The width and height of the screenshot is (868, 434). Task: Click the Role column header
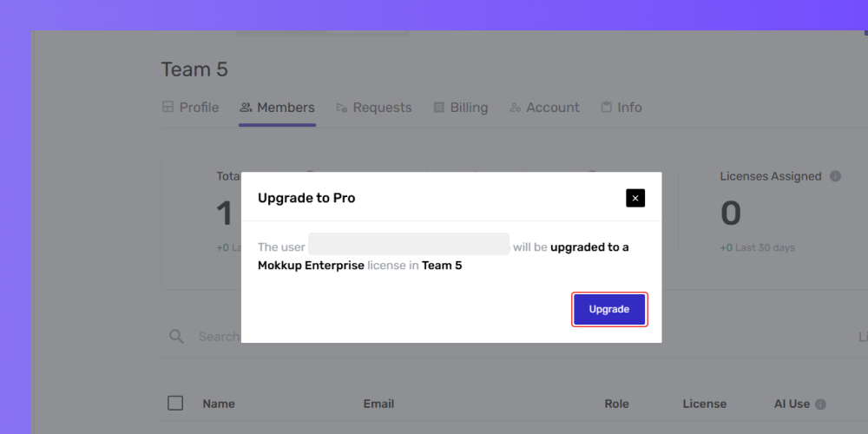(616, 404)
